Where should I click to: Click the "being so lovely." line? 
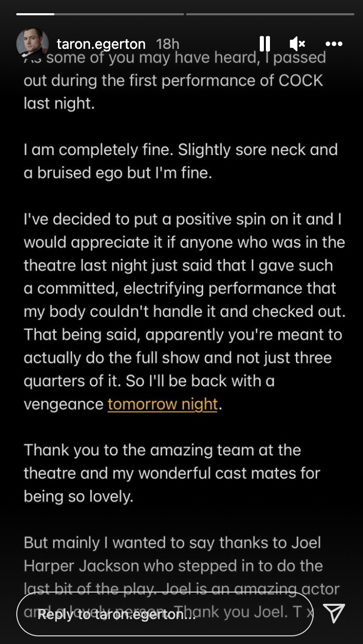pos(78,496)
